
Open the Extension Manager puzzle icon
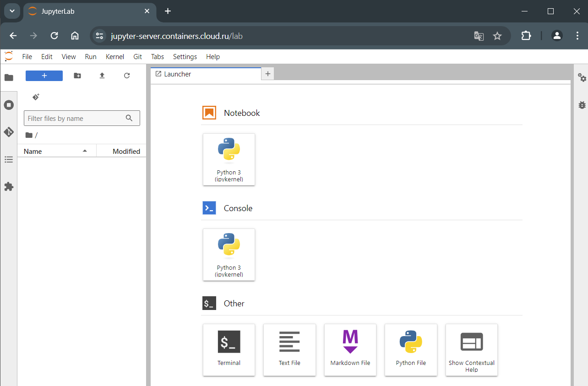point(9,187)
